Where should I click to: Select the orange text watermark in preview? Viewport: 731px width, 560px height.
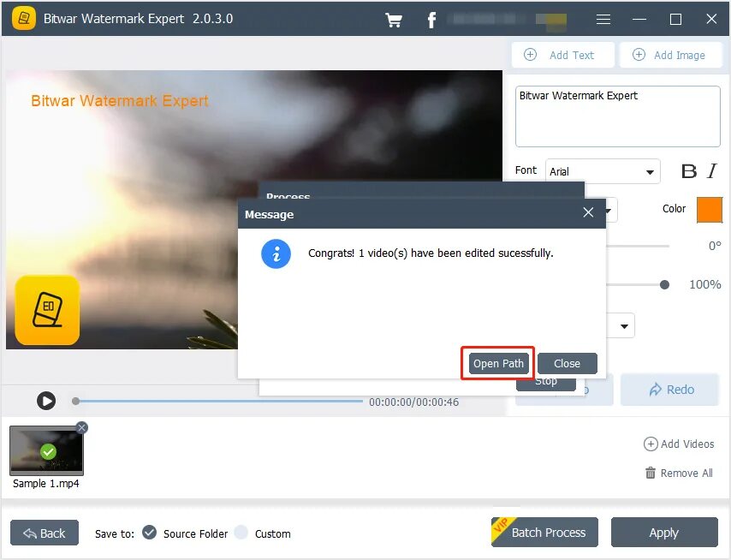pos(120,101)
